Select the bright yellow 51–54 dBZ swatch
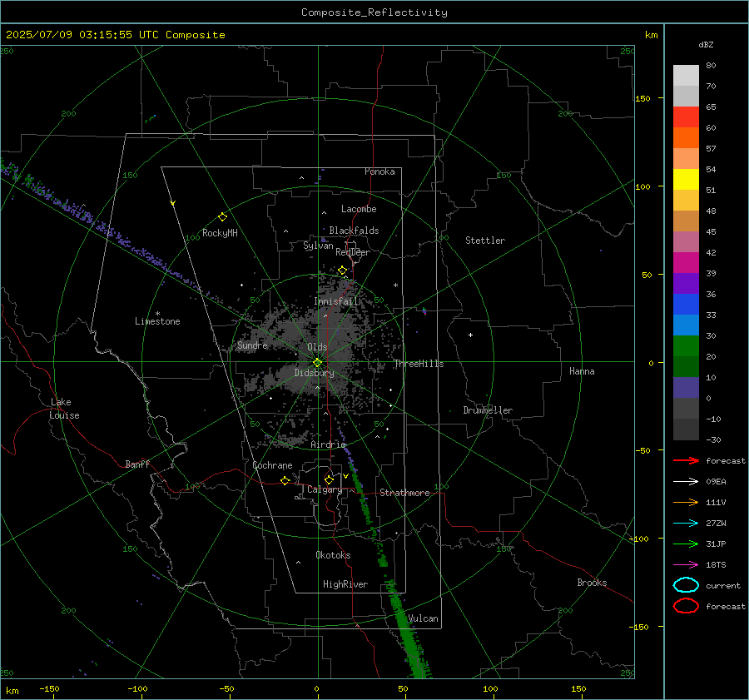 point(686,180)
